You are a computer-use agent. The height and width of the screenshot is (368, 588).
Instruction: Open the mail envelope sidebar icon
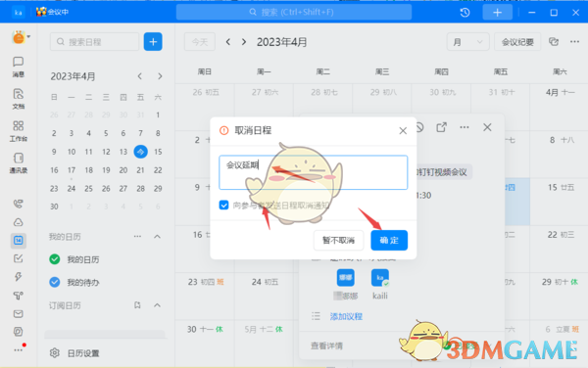[18, 314]
